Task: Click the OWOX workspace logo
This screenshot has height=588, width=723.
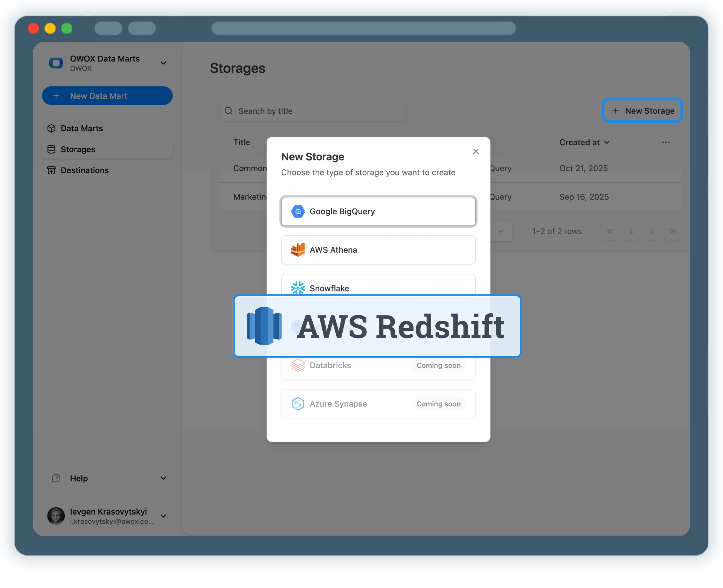Action: (x=56, y=63)
